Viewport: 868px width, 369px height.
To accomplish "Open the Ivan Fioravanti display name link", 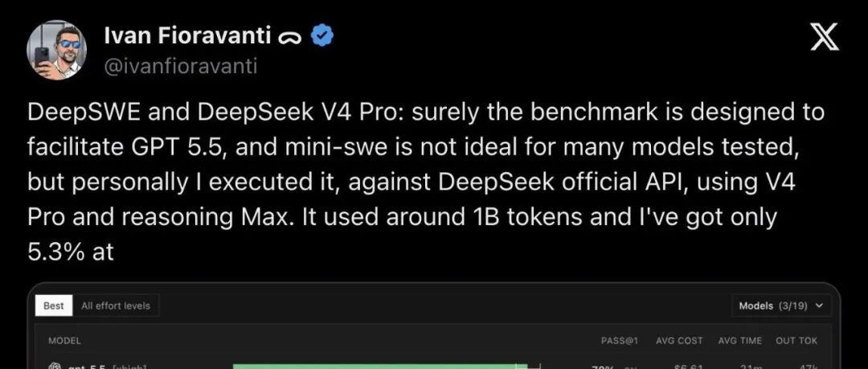I will 187,36.
